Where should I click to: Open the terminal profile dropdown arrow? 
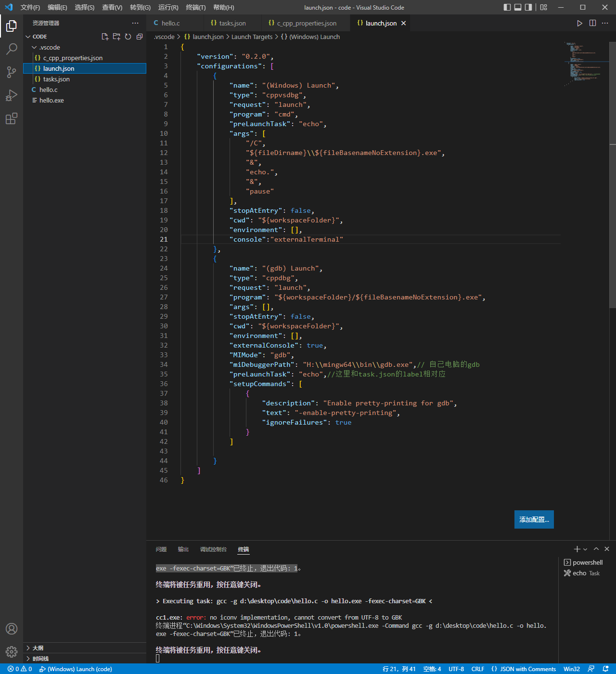pyautogui.click(x=585, y=549)
